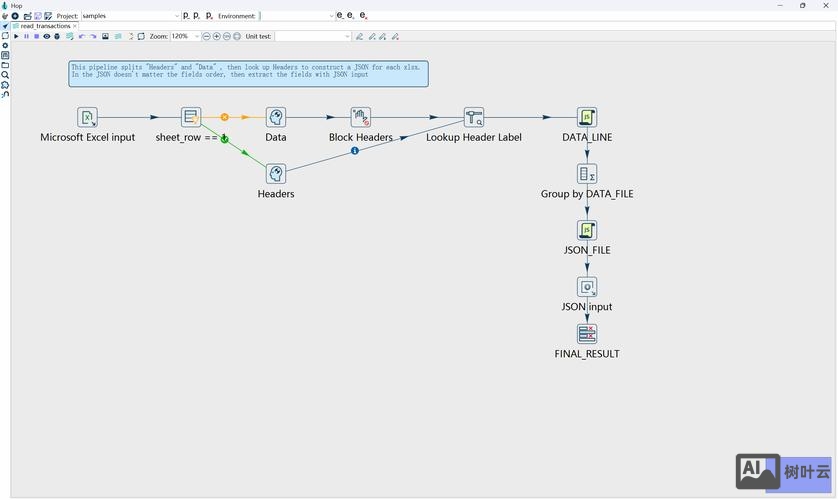This screenshot has width=838, height=500.
Task: Select the FINAL_RESULT transform icon
Action: (x=587, y=334)
